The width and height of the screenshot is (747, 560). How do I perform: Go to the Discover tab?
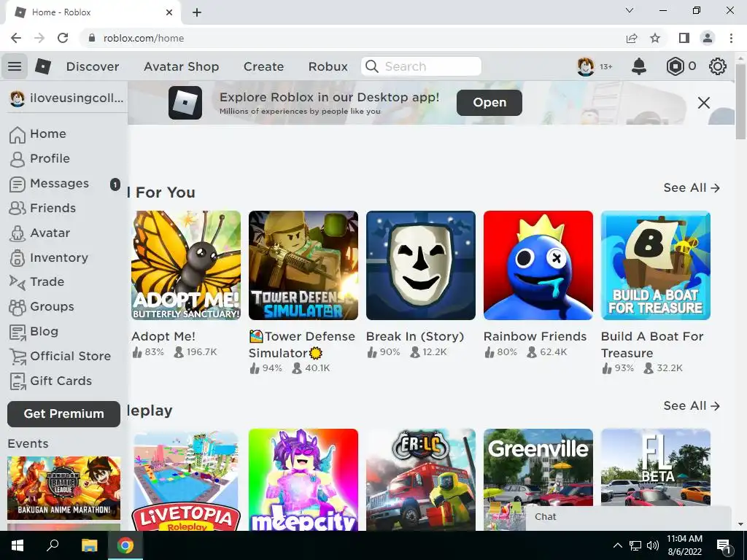[x=93, y=66]
